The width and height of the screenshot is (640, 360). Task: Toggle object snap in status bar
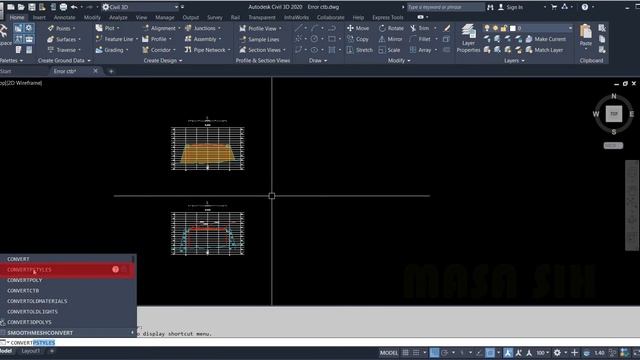coord(490,353)
